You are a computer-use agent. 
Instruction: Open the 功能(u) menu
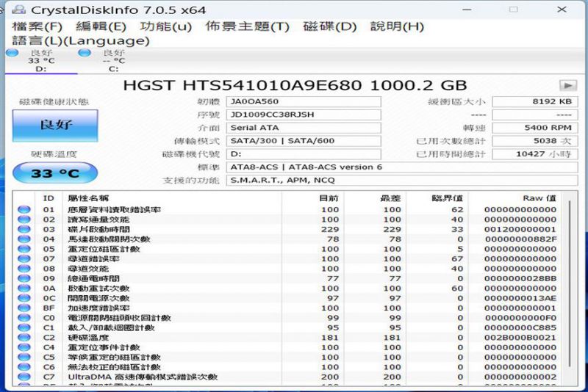pyautogui.click(x=166, y=26)
